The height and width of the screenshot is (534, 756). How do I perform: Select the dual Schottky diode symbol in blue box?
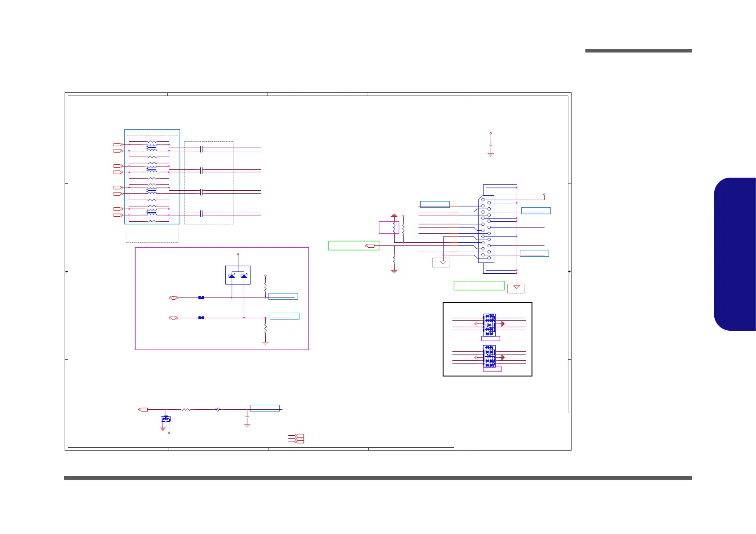(237, 275)
